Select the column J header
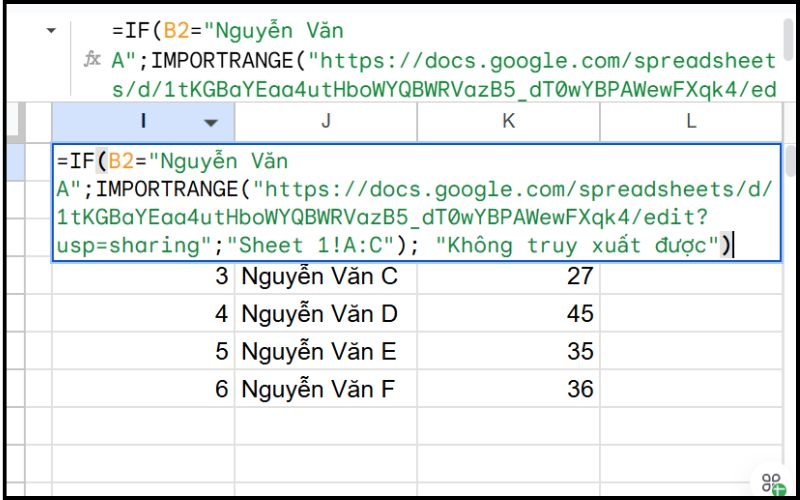The image size is (800, 500). point(326,122)
